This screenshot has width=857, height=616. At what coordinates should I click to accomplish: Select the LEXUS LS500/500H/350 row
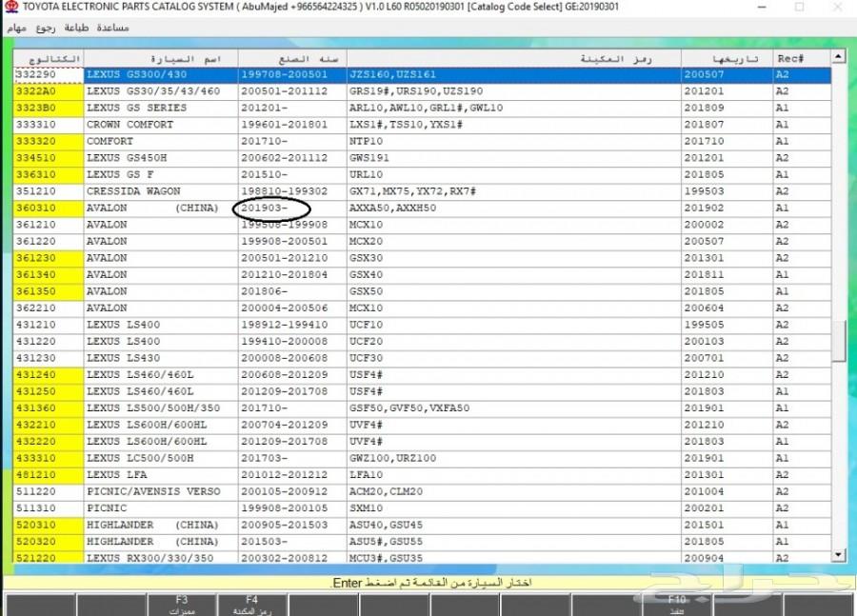coord(422,407)
